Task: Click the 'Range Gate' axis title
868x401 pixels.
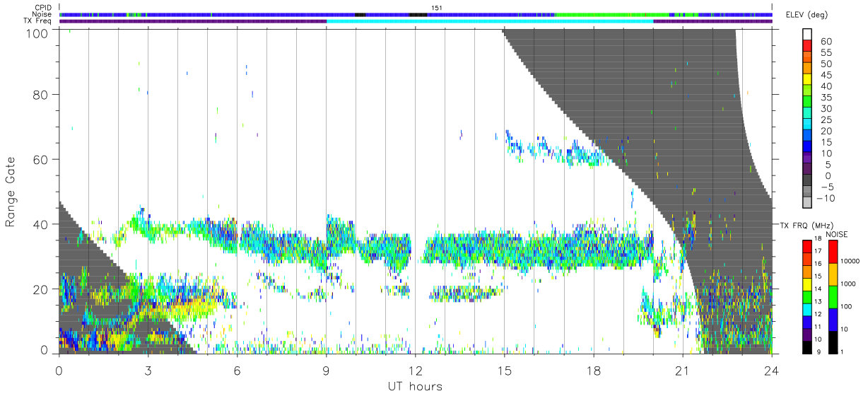Action: coord(11,192)
